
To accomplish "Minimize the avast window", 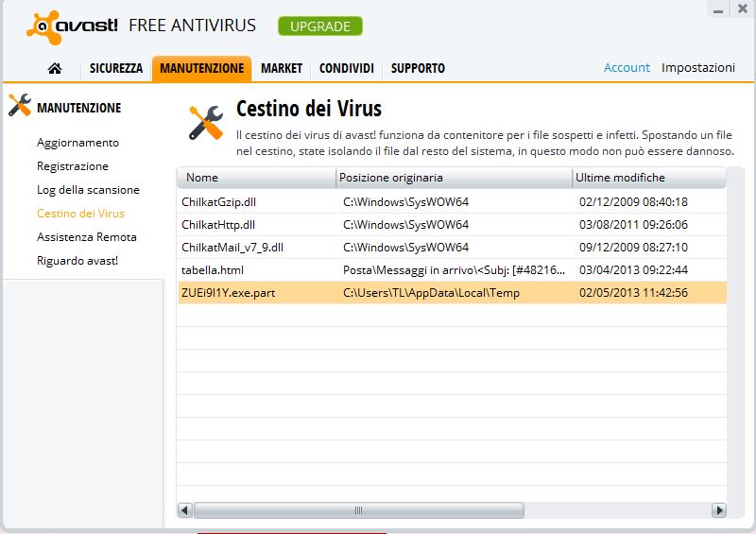I will 718,10.
